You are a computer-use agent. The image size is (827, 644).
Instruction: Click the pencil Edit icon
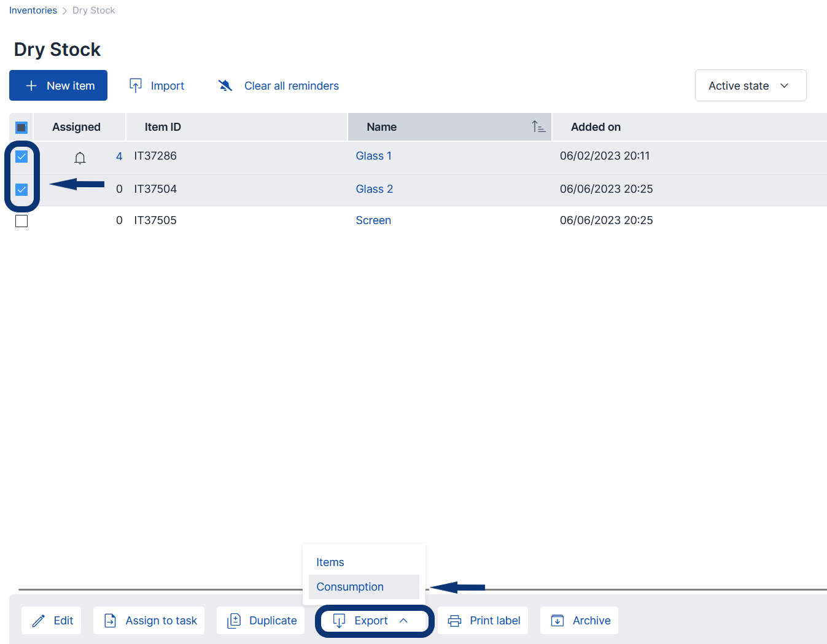(x=38, y=621)
